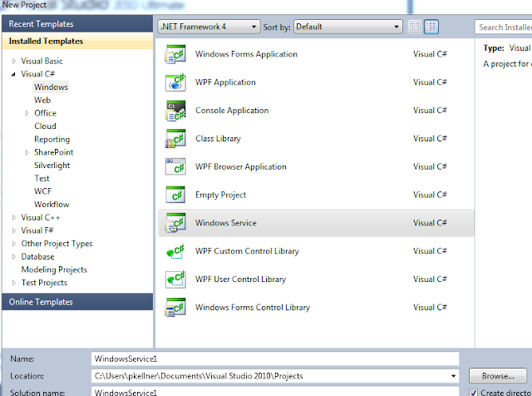Viewport: 532px width, 396px height.
Task: Click the WPF Application template icon
Action: tap(175, 82)
